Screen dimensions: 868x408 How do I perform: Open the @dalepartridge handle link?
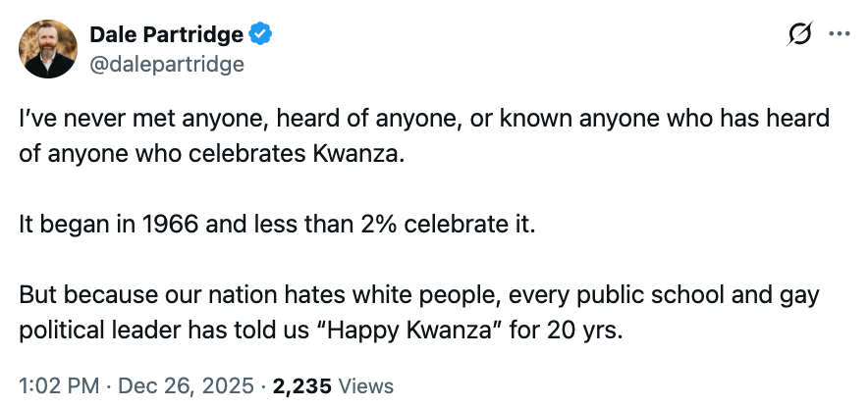coord(167,64)
